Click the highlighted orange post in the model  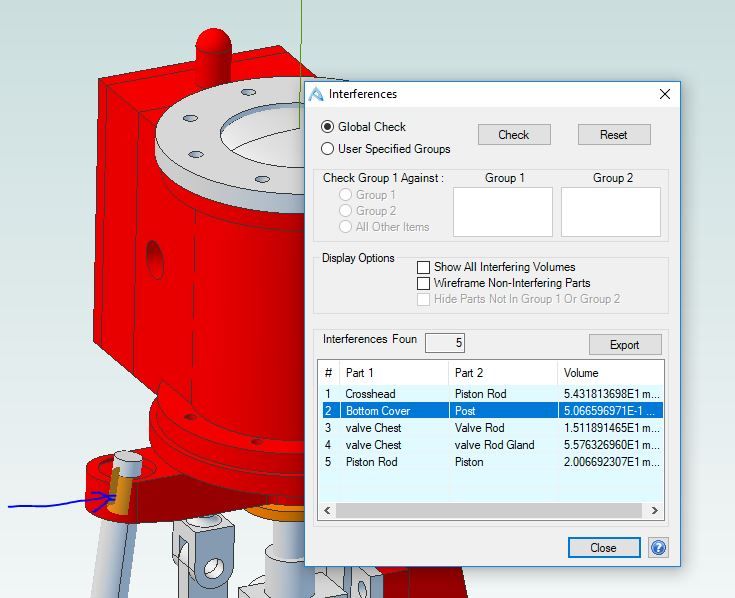click(x=121, y=491)
